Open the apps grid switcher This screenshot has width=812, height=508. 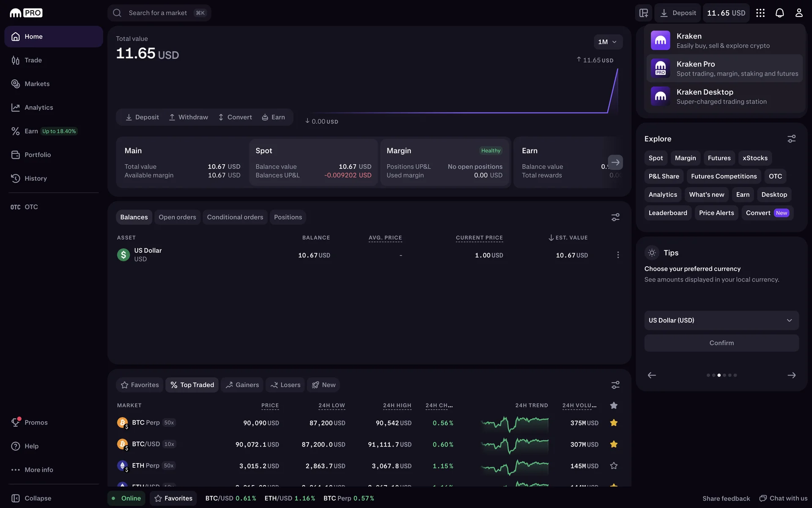click(x=760, y=13)
